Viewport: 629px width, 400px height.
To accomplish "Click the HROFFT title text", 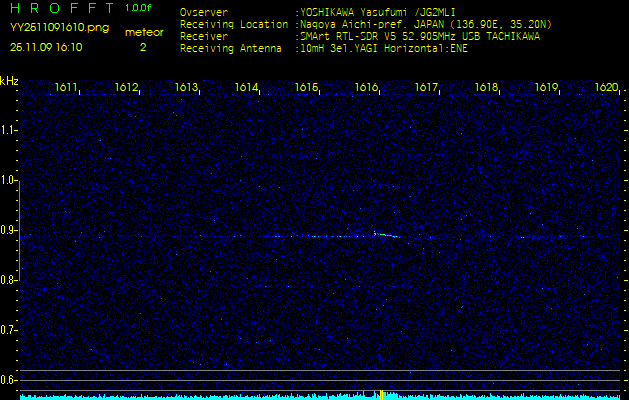I will (x=59, y=8).
